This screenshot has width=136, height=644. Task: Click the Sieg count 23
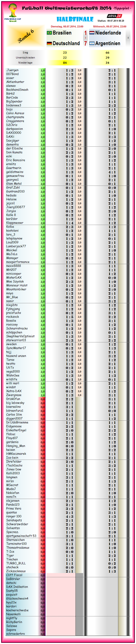65,52
